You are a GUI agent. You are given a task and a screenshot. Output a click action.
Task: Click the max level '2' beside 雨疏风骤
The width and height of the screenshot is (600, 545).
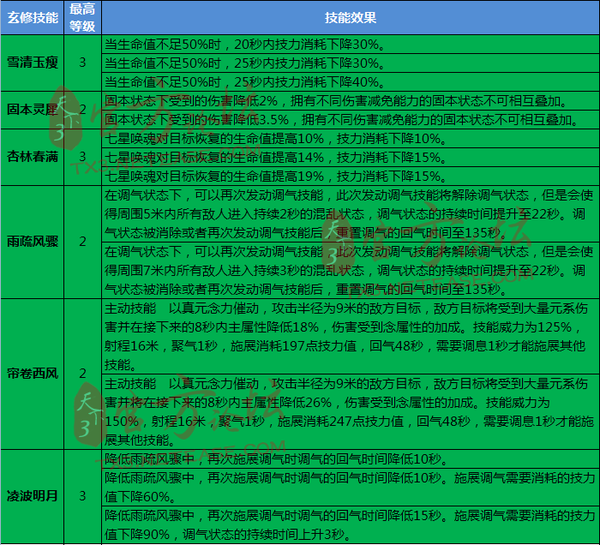click(82, 242)
